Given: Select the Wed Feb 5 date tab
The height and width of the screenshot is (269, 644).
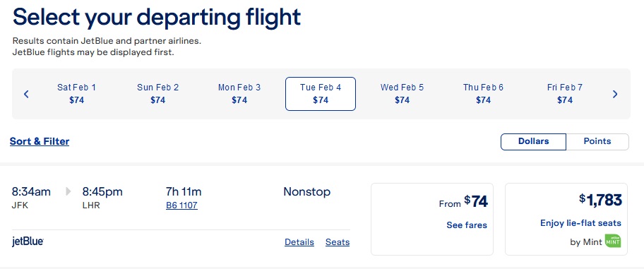Looking at the screenshot, I should click(x=402, y=94).
